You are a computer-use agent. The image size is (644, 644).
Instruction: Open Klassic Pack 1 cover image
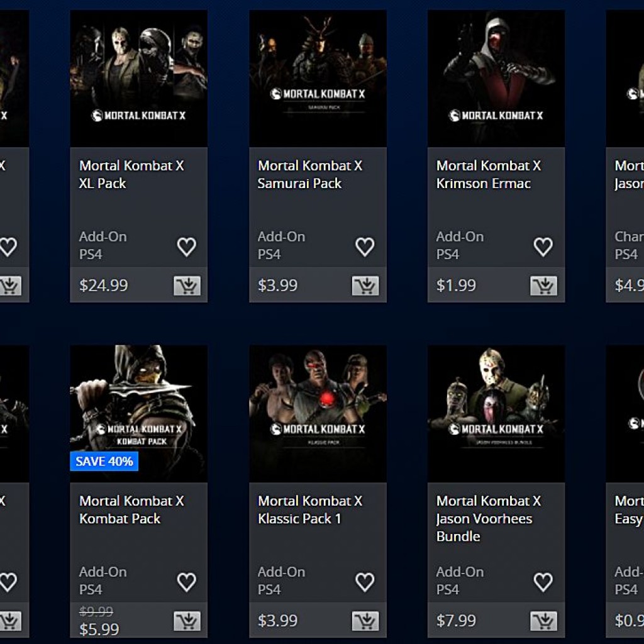coord(318,414)
